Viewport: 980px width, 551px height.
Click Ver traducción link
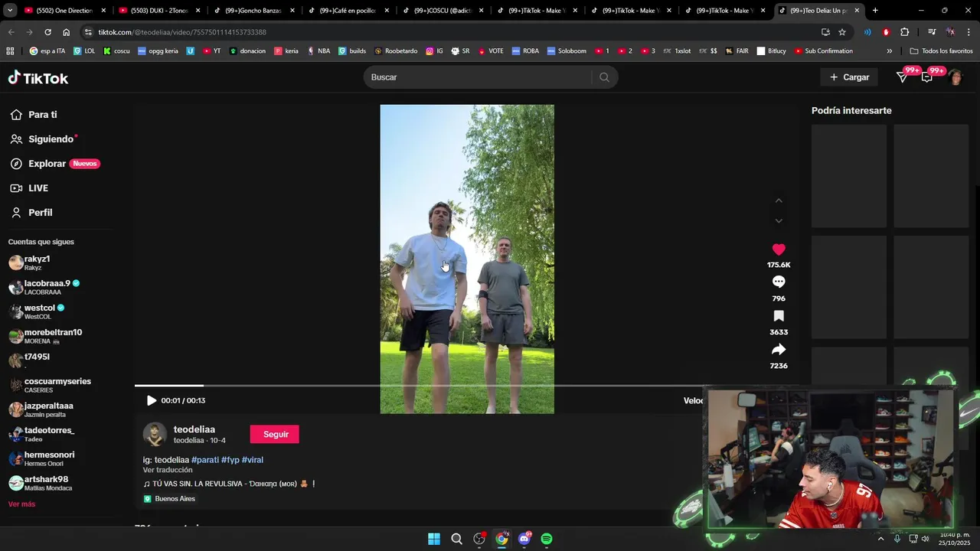click(168, 470)
